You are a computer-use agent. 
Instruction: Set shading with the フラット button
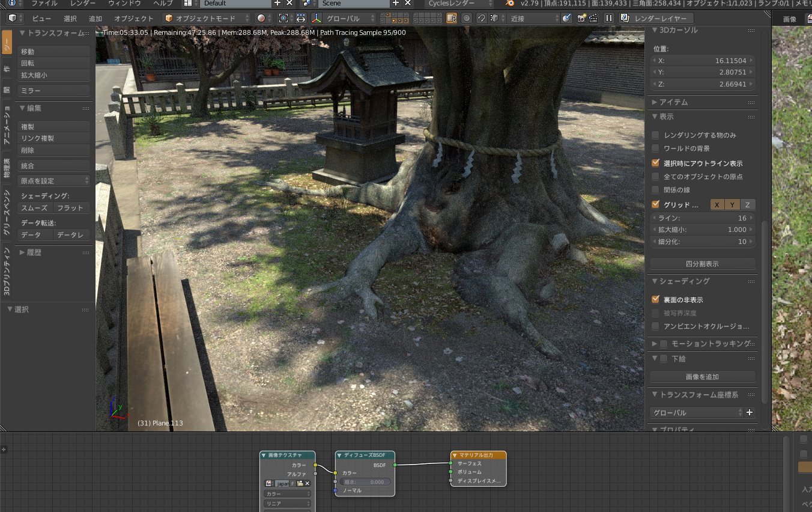(x=72, y=207)
